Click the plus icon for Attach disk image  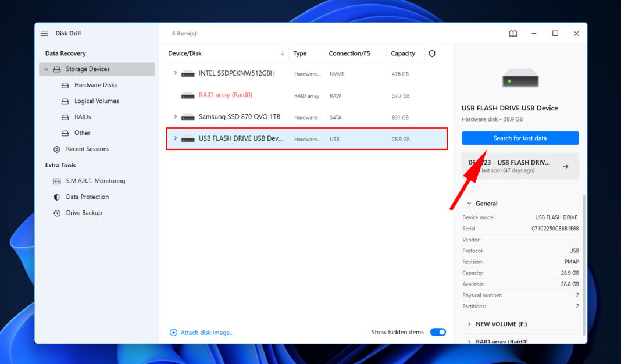173,333
